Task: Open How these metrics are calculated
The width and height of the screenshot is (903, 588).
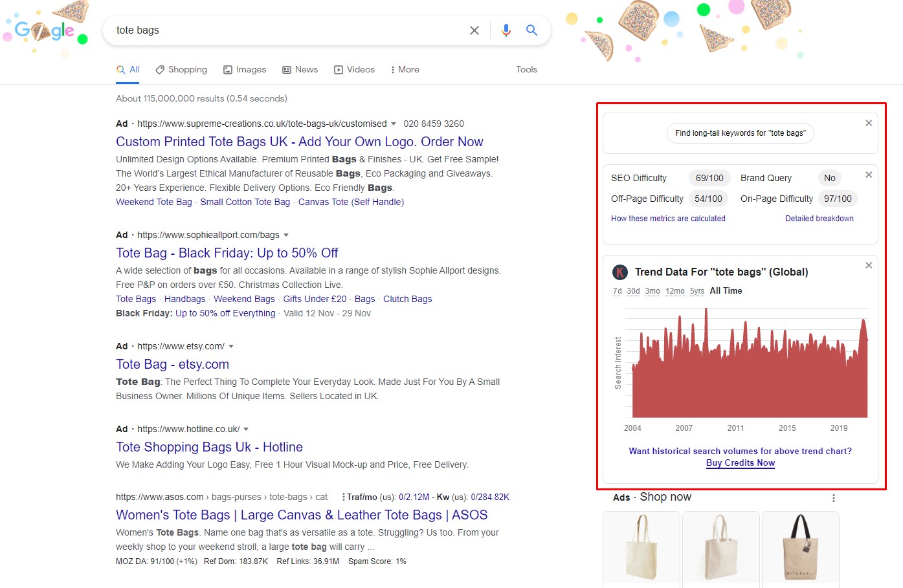Action: [668, 219]
